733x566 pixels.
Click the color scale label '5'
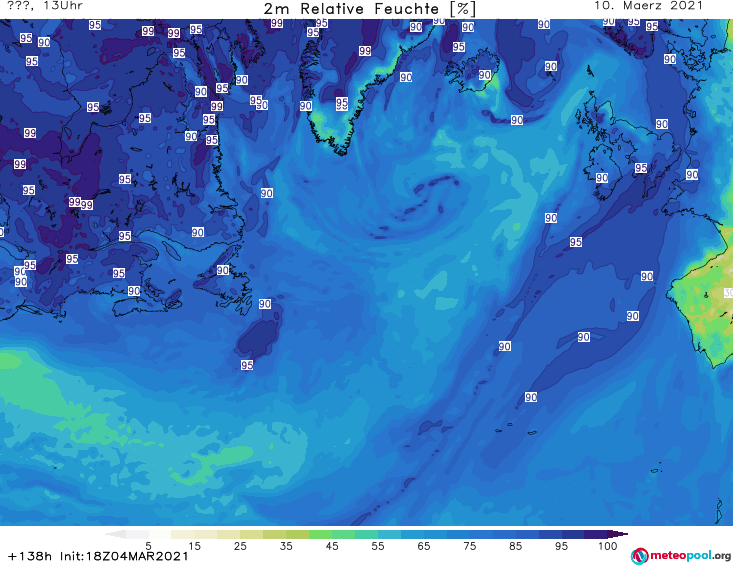tap(148, 546)
